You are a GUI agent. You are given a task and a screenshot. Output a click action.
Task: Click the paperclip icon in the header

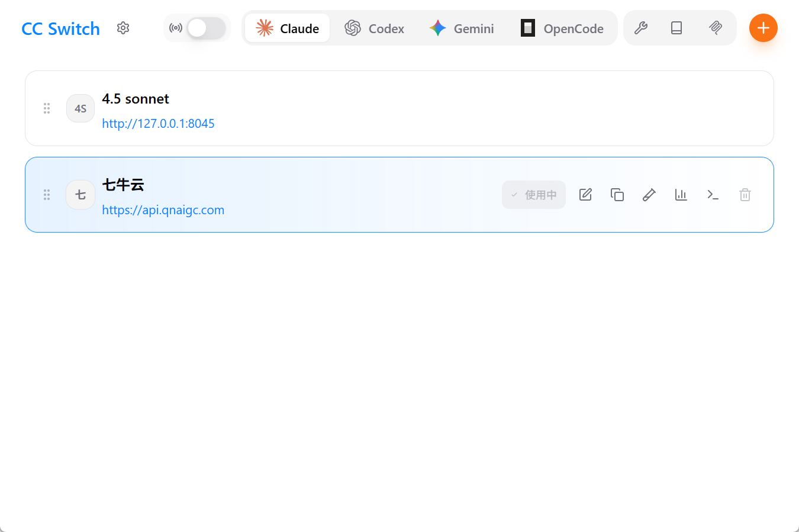tap(716, 28)
